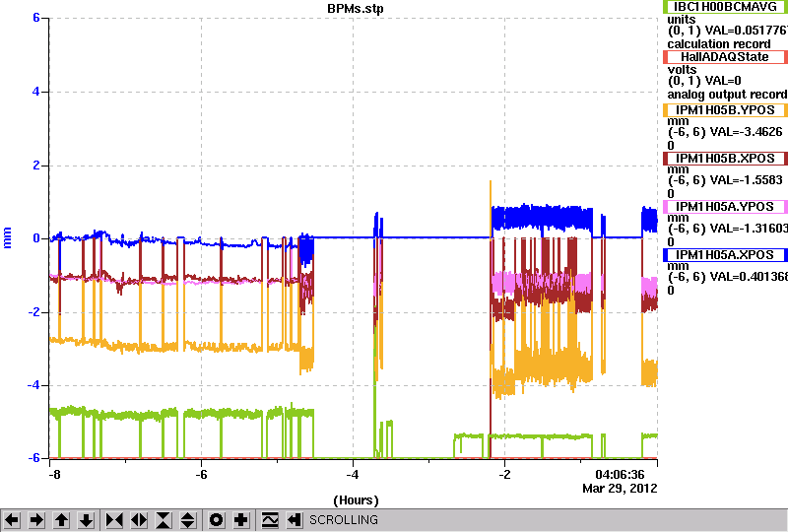Click the 0 tick label on the y-axis
This screenshot has height=532, width=788.
coord(36,238)
